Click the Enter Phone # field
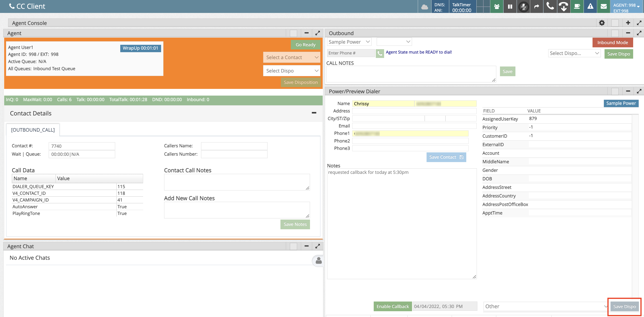Image resolution: width=644 pixels, height=317 pixels. point(351,53)
